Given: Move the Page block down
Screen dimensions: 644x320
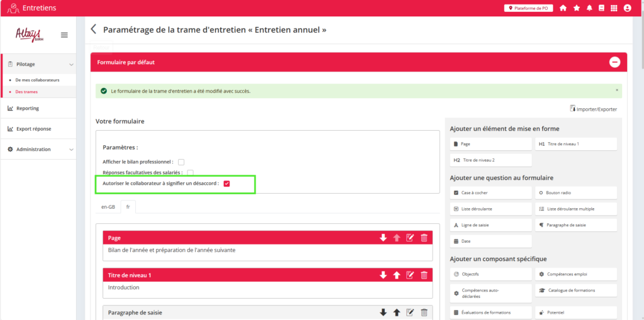Looking at the screenshot, I should [383, 238].
